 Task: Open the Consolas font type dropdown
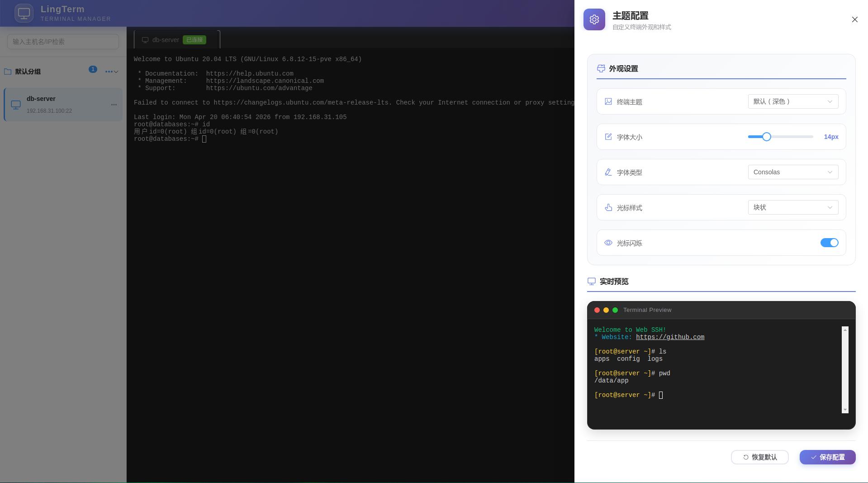tap(792, 172)
